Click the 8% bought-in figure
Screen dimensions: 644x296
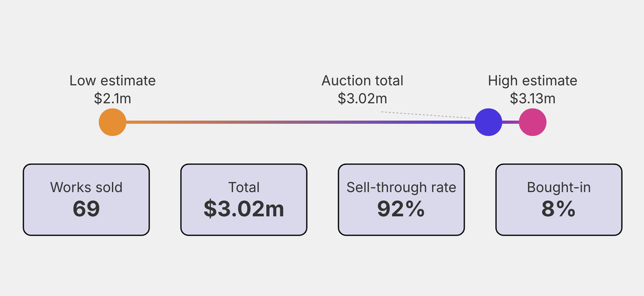coord(558,209)
